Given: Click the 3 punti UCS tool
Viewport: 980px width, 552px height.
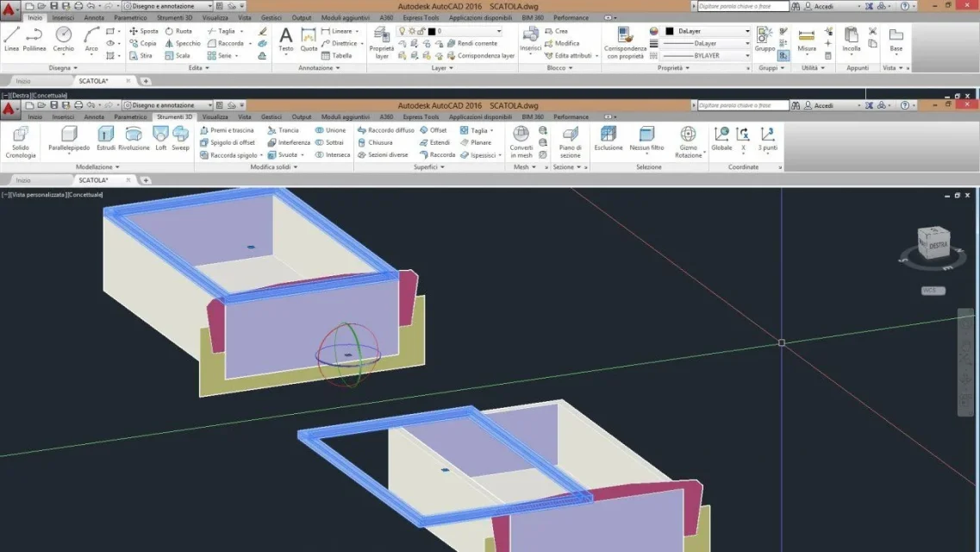Looking at the screenshot, I should [767, 138].
